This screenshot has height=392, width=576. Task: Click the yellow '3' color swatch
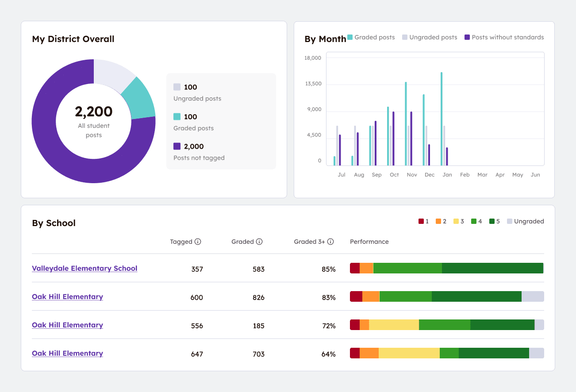[456, 221]
